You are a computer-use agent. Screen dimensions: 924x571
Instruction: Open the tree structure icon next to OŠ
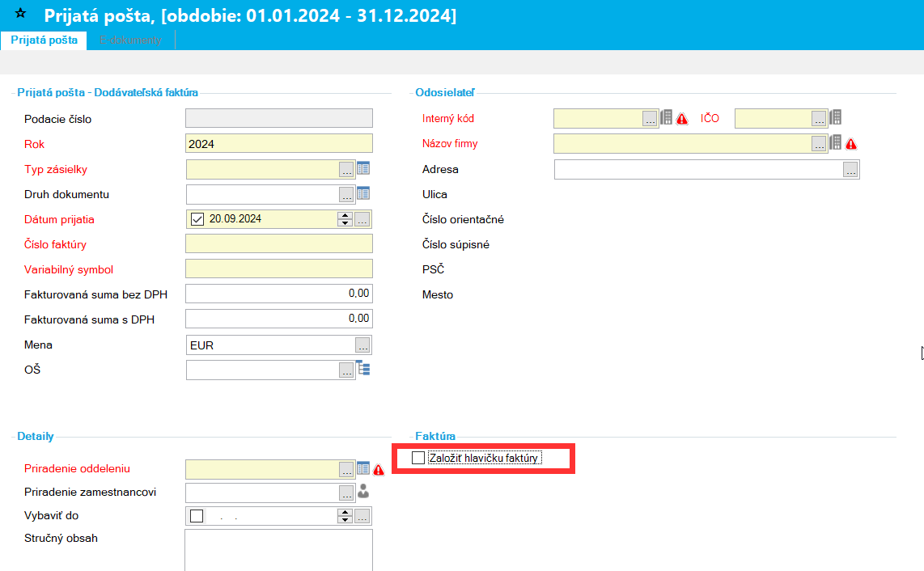click(x=363, y=369)
